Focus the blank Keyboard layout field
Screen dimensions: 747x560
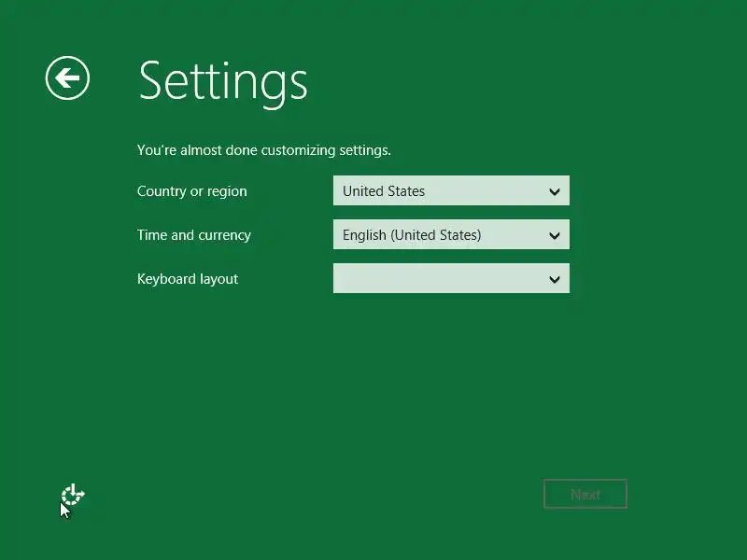451,278
